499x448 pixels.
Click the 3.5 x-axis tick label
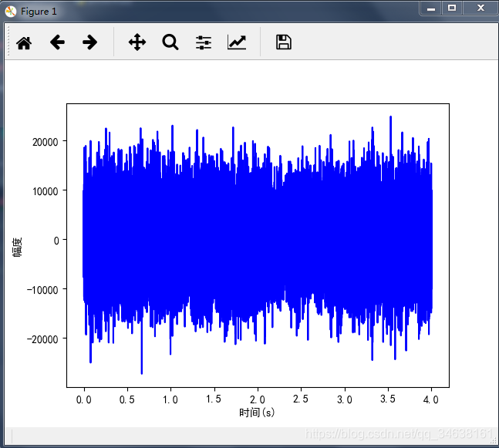coord(388,399)
